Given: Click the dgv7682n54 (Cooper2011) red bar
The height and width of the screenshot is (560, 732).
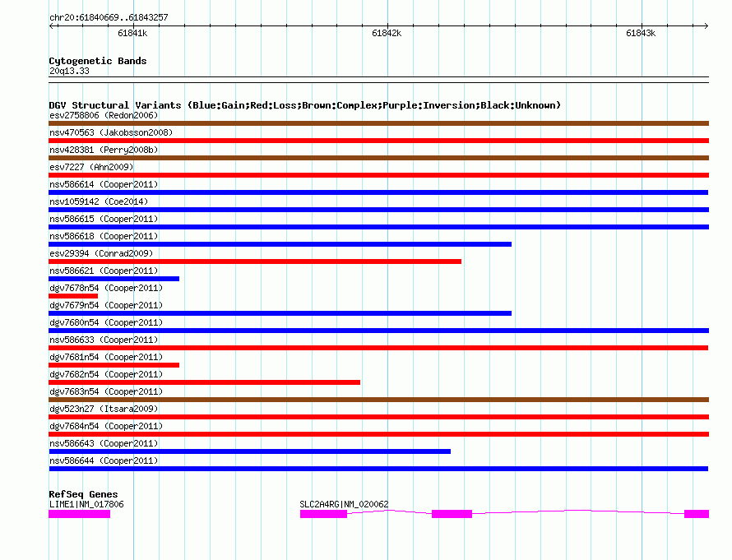Looking at the screenshot, I should coord(205,382).
